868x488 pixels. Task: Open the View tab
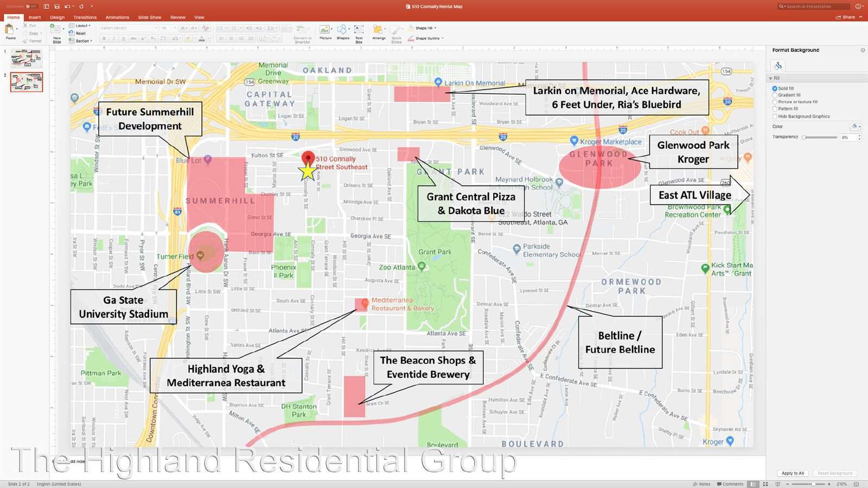[199, 17]
